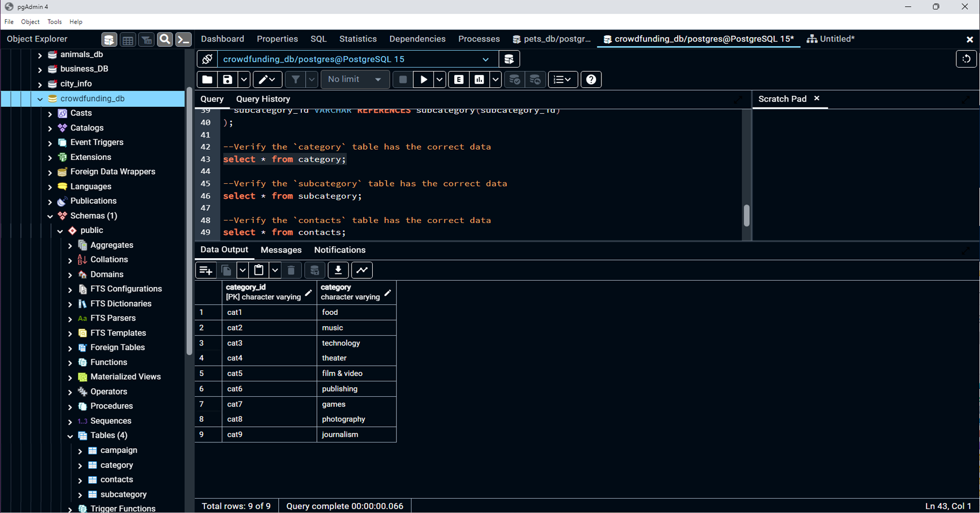Open the database connection dropdown
Viewport: 980px width, 513px height.
coord(485,59)
